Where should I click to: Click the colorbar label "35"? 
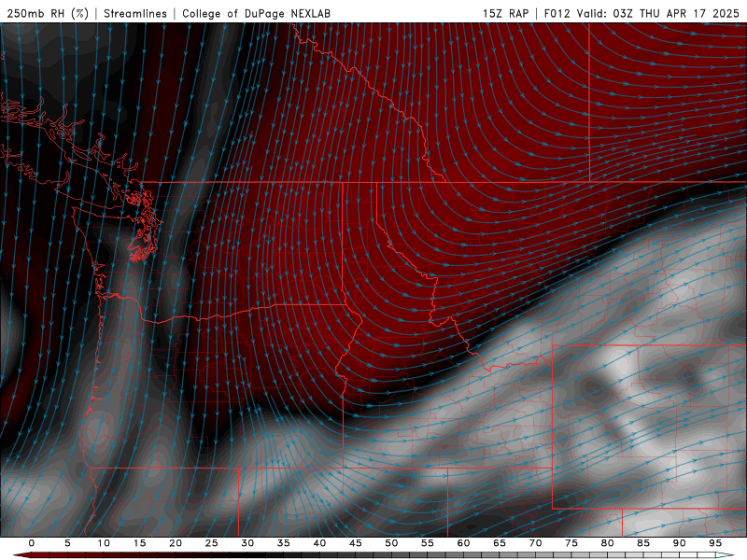[x=284, y=543]
